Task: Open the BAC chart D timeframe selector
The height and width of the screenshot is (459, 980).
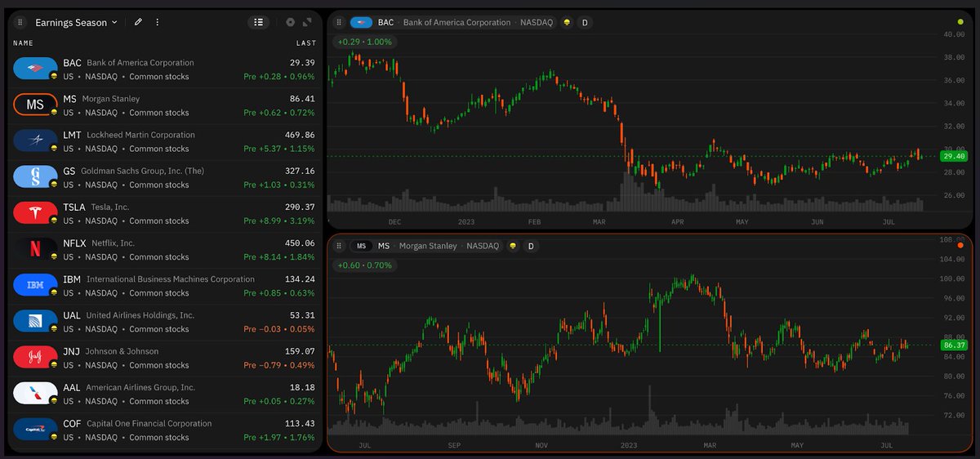Action: (584, 22)
